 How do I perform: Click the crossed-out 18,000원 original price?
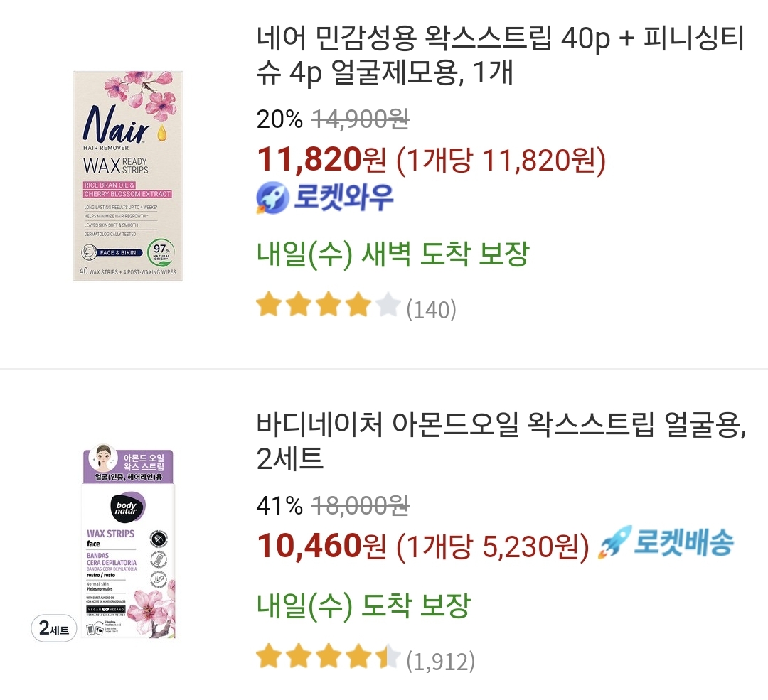pos(361,506)
